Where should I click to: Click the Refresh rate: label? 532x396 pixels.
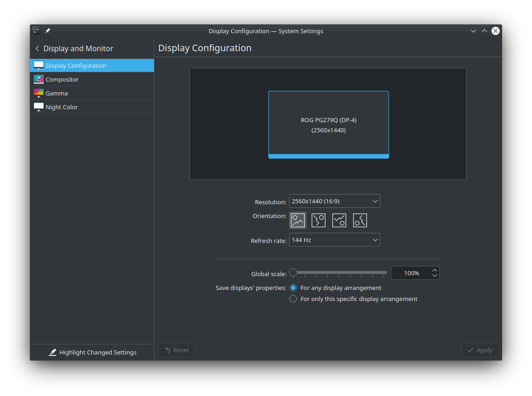268,241
